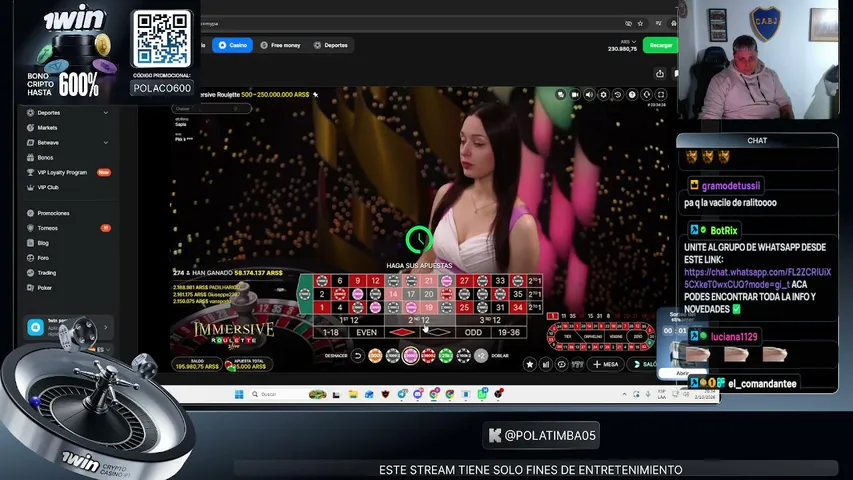Image resolution: width=853 pixels, height=480 pixels.
Task: Bookmark page with browser star icon
Action: [640, 23]
